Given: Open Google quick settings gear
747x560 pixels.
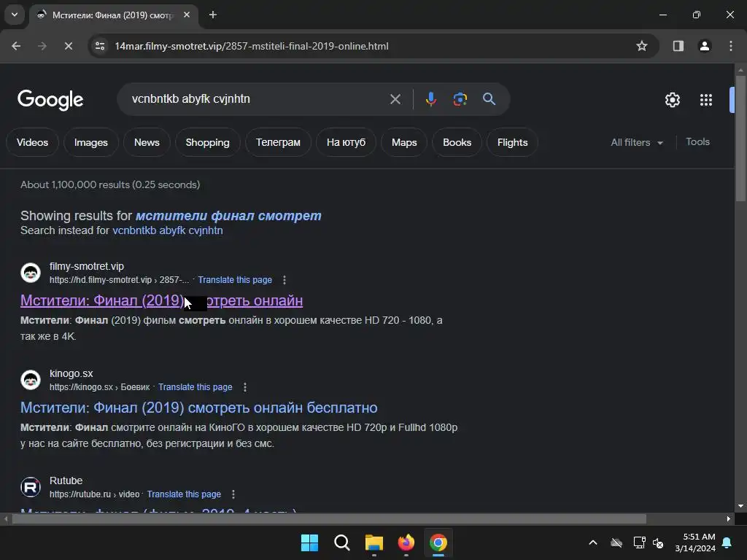Looking at the screenshot, I should (x=672, y=99).
